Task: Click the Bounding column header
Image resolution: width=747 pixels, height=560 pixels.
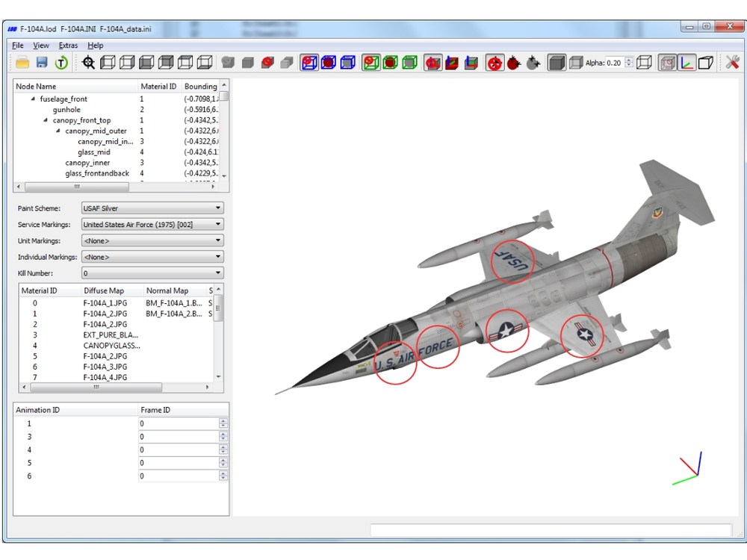Action: [200, 86]
